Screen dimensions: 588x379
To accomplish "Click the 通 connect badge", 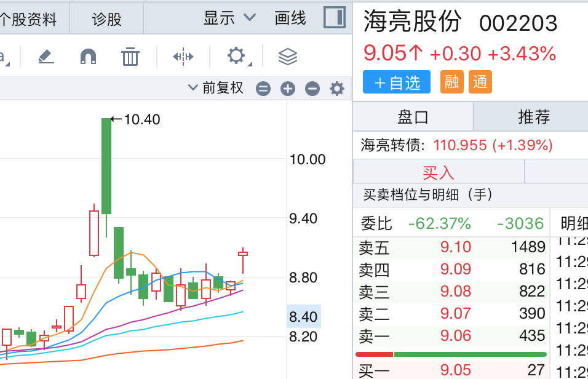I will [x=480, y=82].
